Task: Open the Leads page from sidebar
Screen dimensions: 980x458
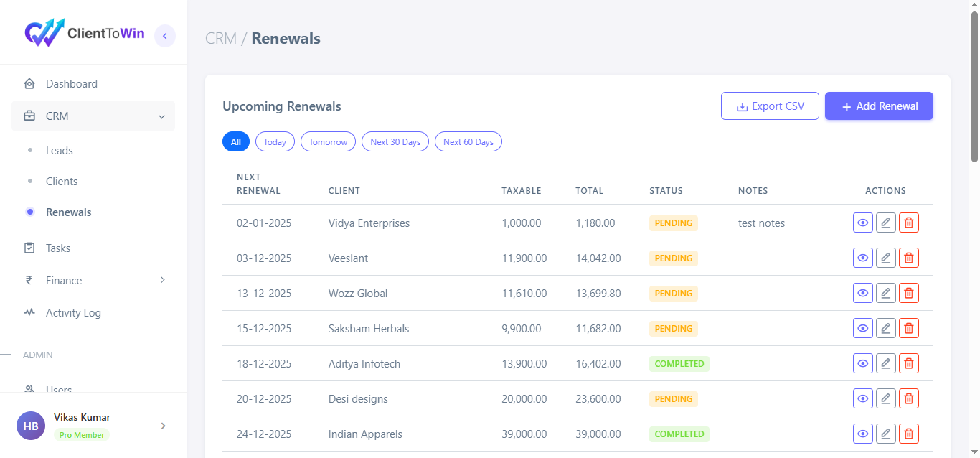Action: 59,150
